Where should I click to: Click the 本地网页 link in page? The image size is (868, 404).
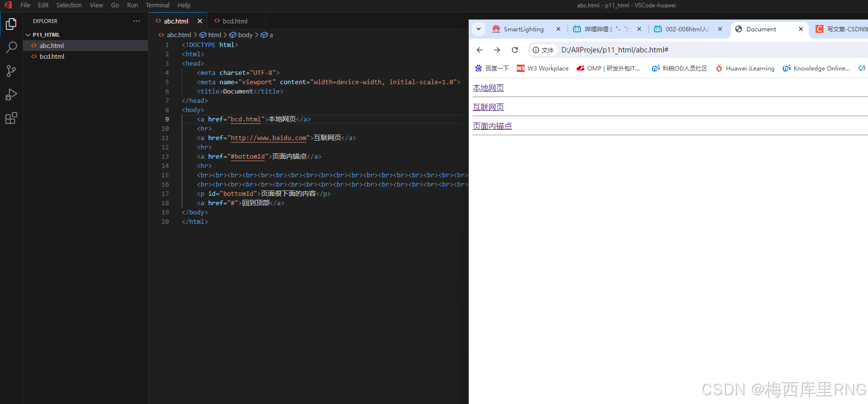coord(488,88)
